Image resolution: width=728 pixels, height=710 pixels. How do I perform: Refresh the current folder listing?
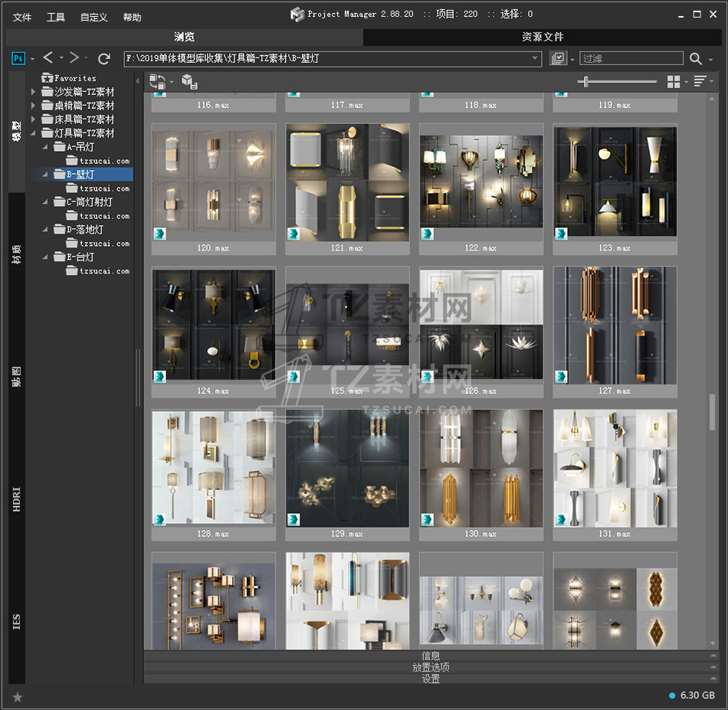click(x=104, y=58)
